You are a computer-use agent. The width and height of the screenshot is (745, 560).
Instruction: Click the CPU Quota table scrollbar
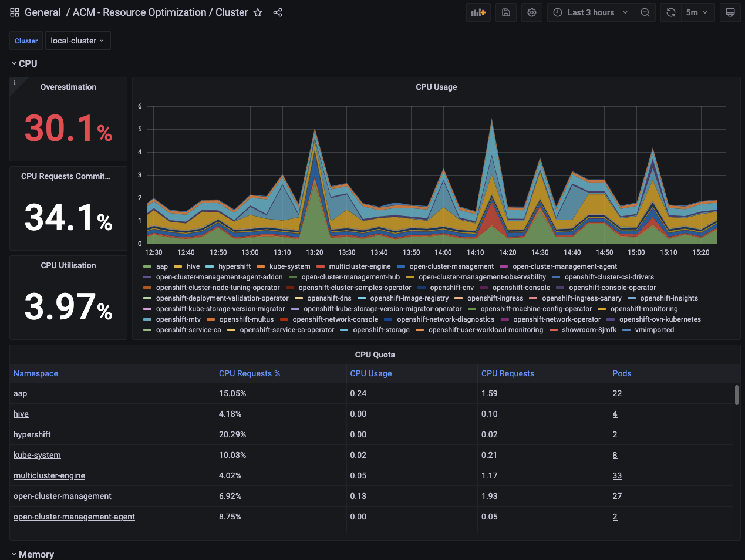click(x=737, y=395)
